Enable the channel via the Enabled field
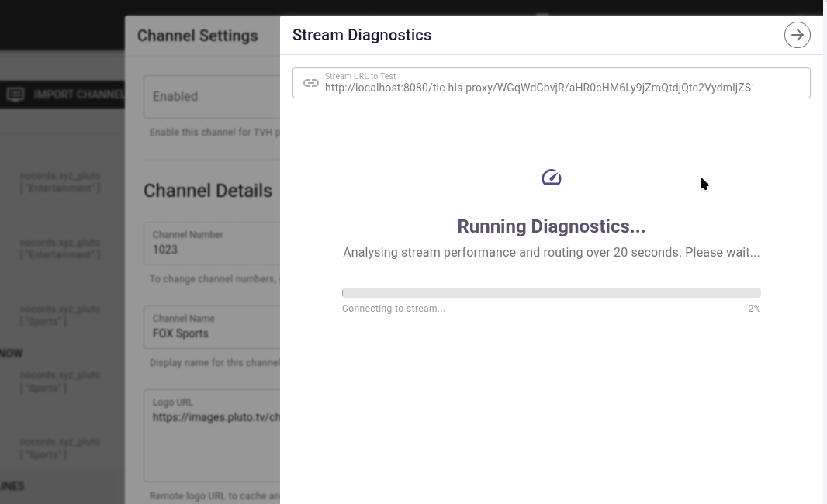 (x=194, y=96)
